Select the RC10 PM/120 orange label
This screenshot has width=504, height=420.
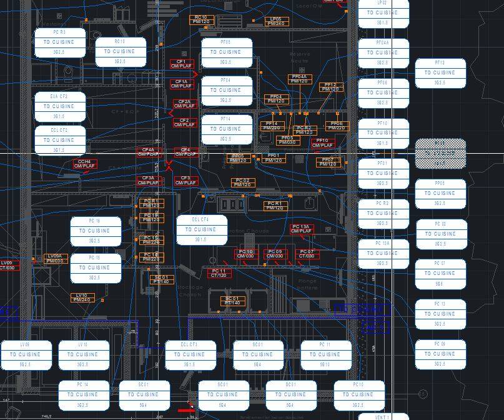pyautogui.click(x=201, y=20)
